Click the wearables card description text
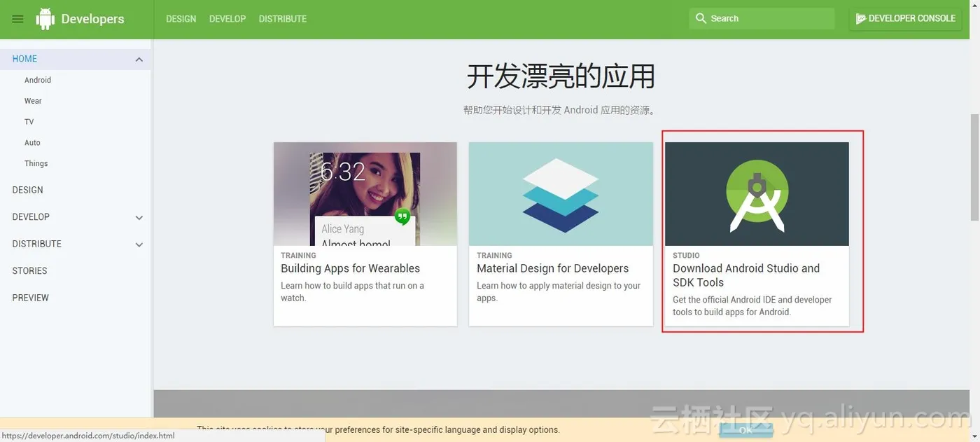The width and height of the screenshot is (980, 442). (x=352, y=291)
